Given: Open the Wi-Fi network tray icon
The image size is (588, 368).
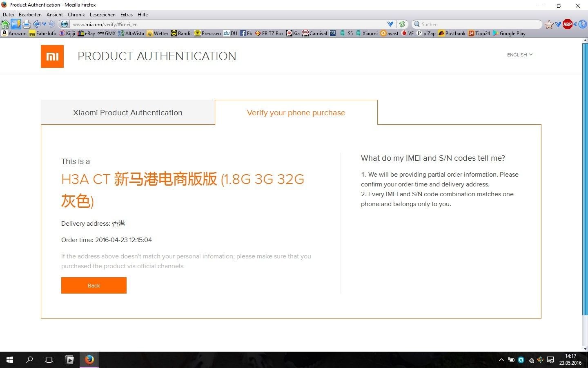Looking at the screenshot, I should pyautogui.click(x=531, y=360).
